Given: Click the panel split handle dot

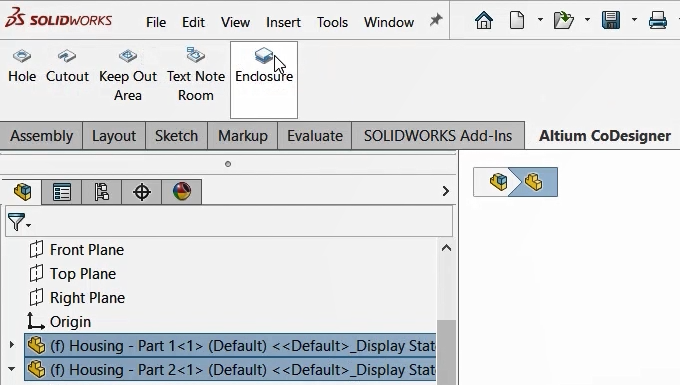Looking at the screenshot, I should [x=228, y=164].
